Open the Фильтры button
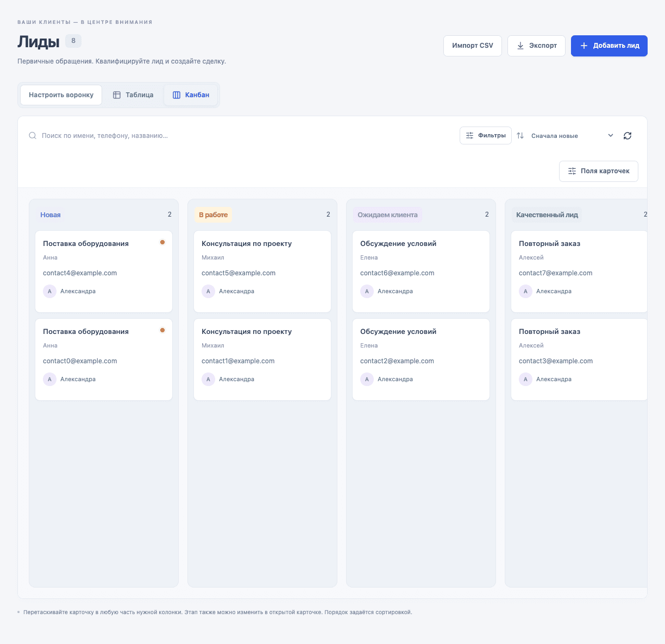 pyautogui.click(x=486, y=136)
